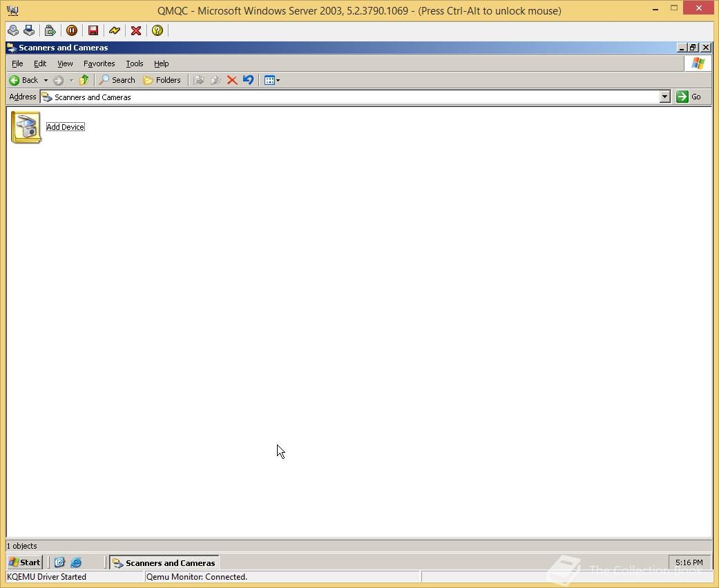Minimize the QMQC window
The height and width of the screenshot is (588, 719).
coord(655,8)
